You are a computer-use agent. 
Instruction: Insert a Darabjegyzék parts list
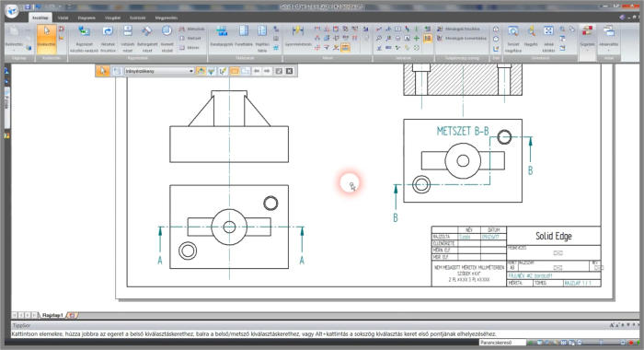pyautogui.click(x=222, y=39)
